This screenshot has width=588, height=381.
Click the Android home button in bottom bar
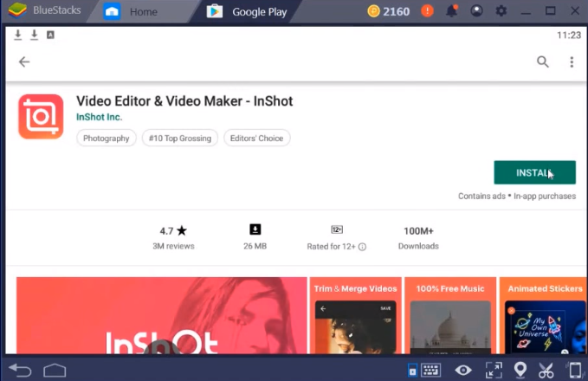(55, 371)
